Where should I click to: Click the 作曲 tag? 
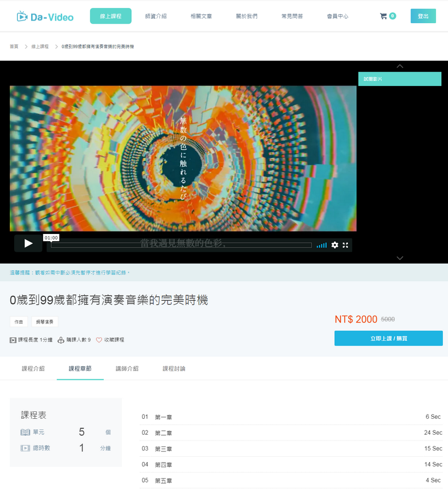[19, 321]
